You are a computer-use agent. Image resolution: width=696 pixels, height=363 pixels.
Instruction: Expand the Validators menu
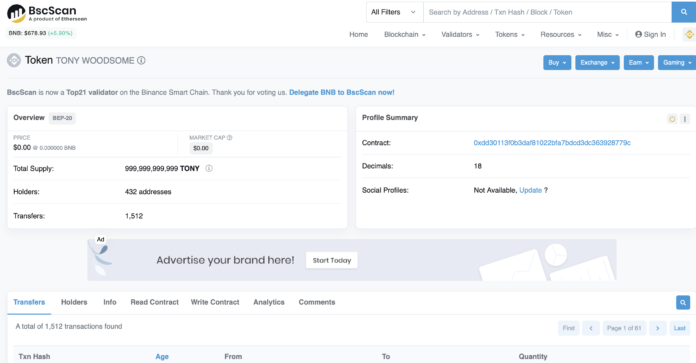(x=460, y=35)
